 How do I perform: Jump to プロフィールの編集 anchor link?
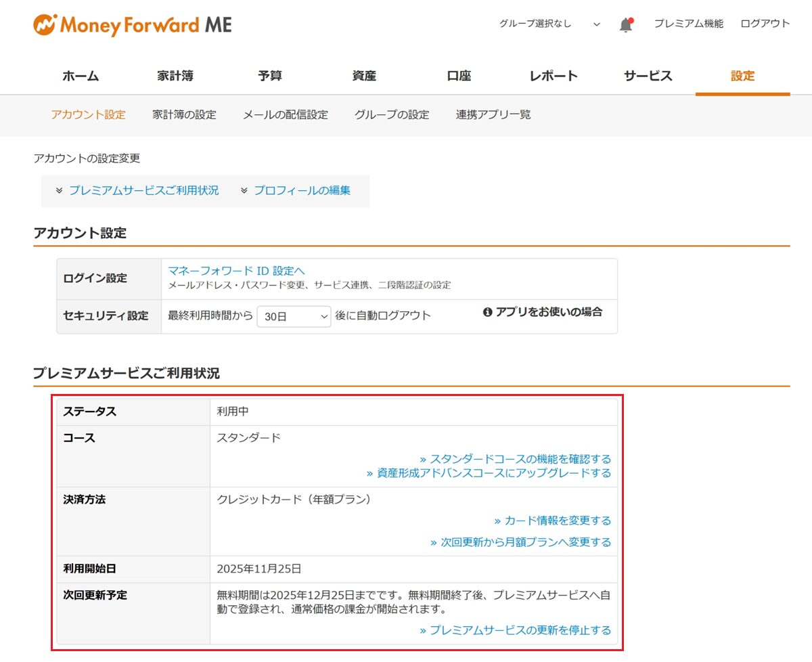pyautogui.click(x=302, y=190)
